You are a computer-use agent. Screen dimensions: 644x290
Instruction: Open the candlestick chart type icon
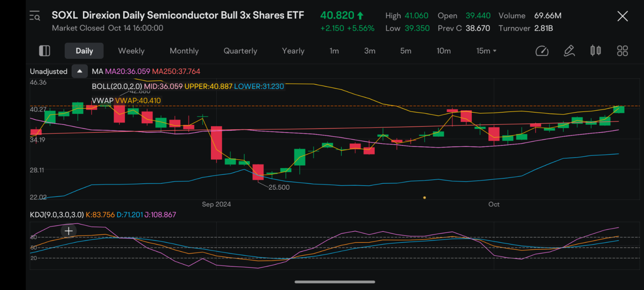tap(596, 51)
